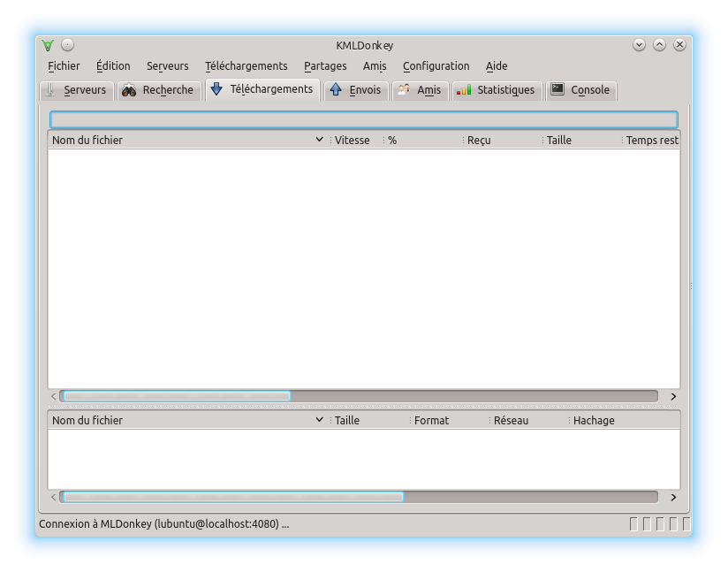
Task: Sort lower list by Réseau column
Action: click(x=528, y=420)
